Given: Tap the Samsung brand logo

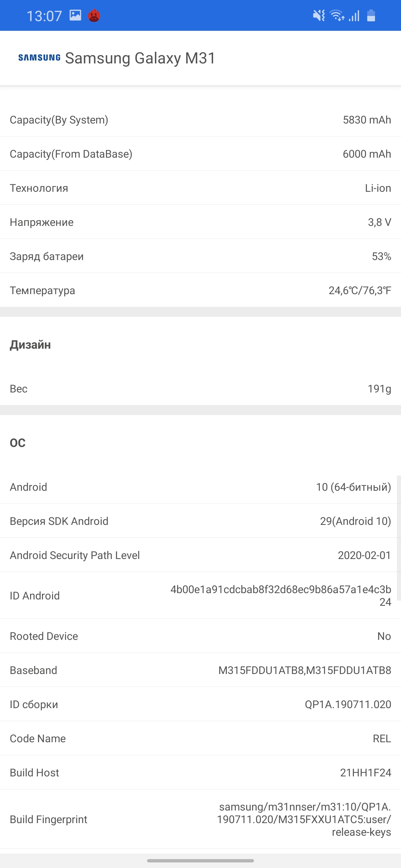Looking at the screenshot, I should coord(39,58).
